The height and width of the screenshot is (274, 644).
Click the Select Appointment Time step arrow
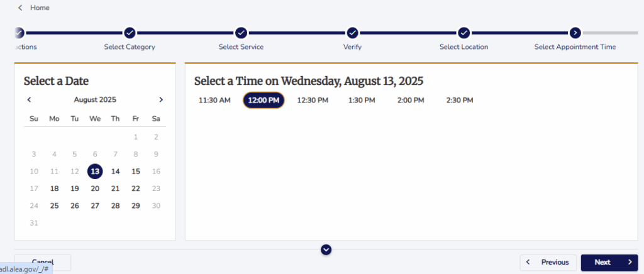click(575, 33)
